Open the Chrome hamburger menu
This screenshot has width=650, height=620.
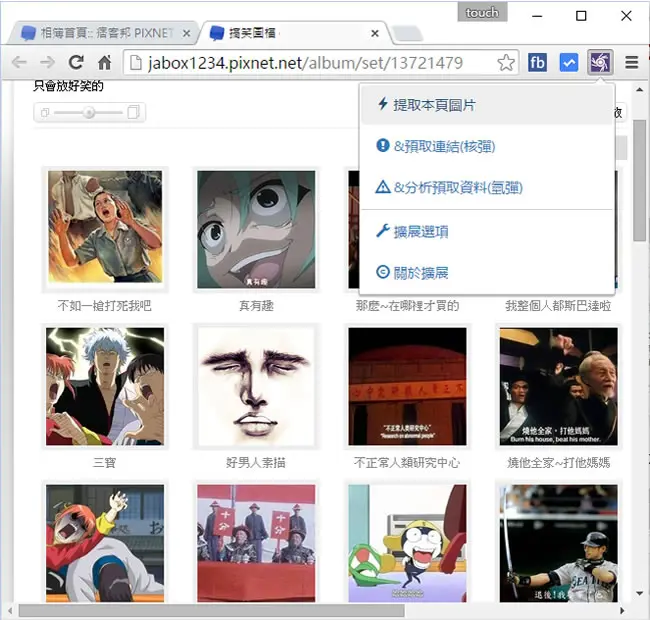click(631, 63)
